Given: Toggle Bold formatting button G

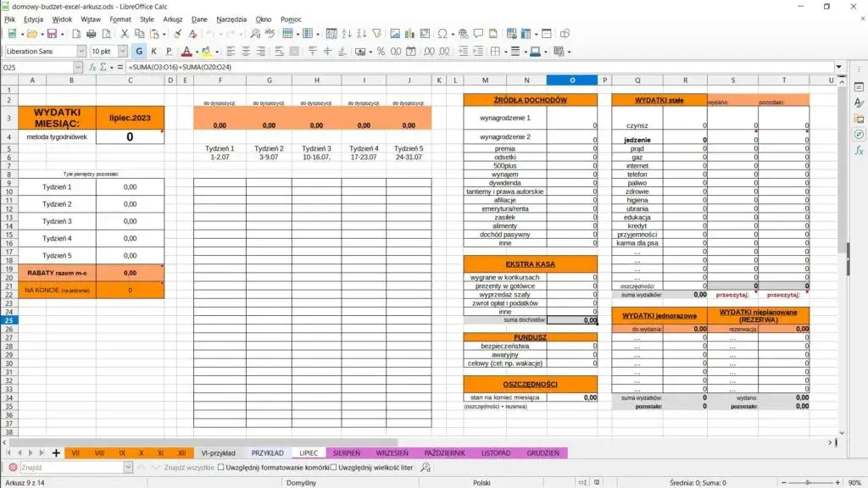Looking at the screenshot, I should pyautogui.click(x=139, y=52).
